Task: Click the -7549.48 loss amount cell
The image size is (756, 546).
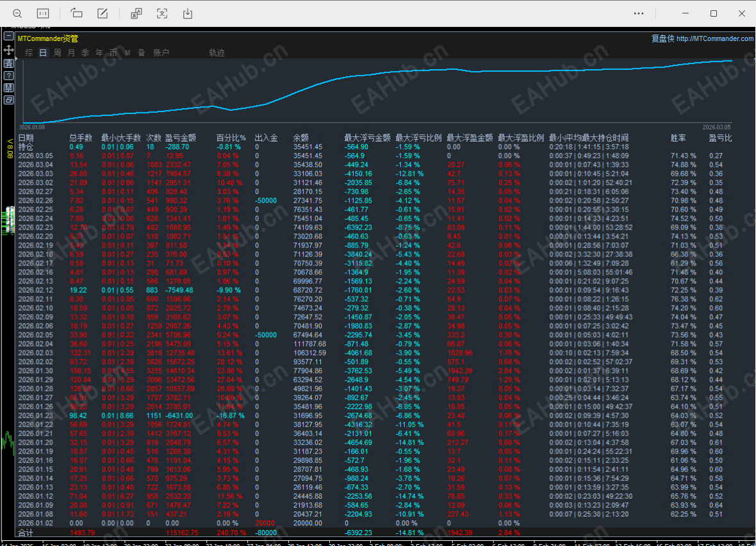Action: click(179, 290)
